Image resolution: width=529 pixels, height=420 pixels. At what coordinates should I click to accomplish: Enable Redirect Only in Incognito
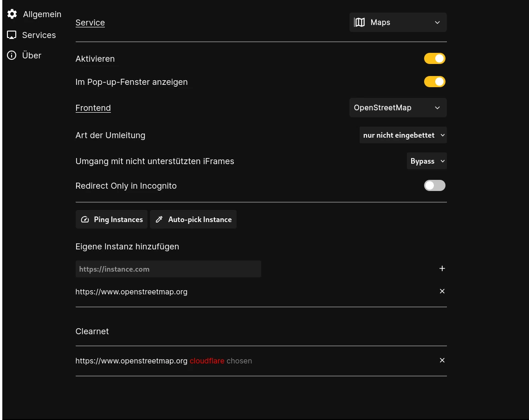434,185
